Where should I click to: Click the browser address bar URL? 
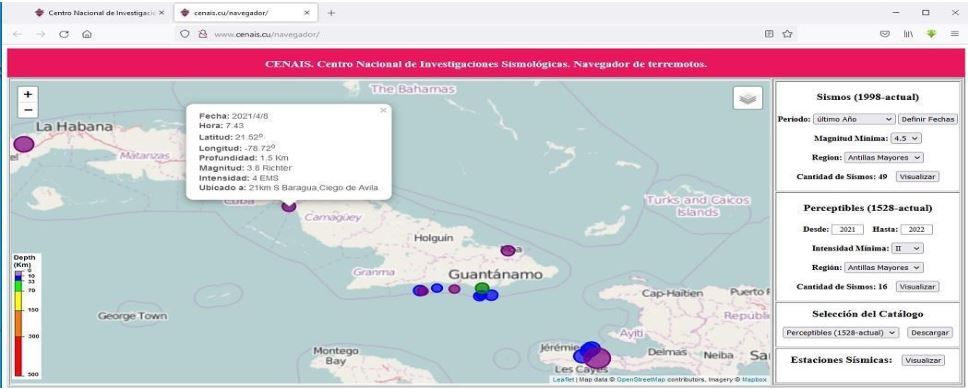tap(267, 35)
